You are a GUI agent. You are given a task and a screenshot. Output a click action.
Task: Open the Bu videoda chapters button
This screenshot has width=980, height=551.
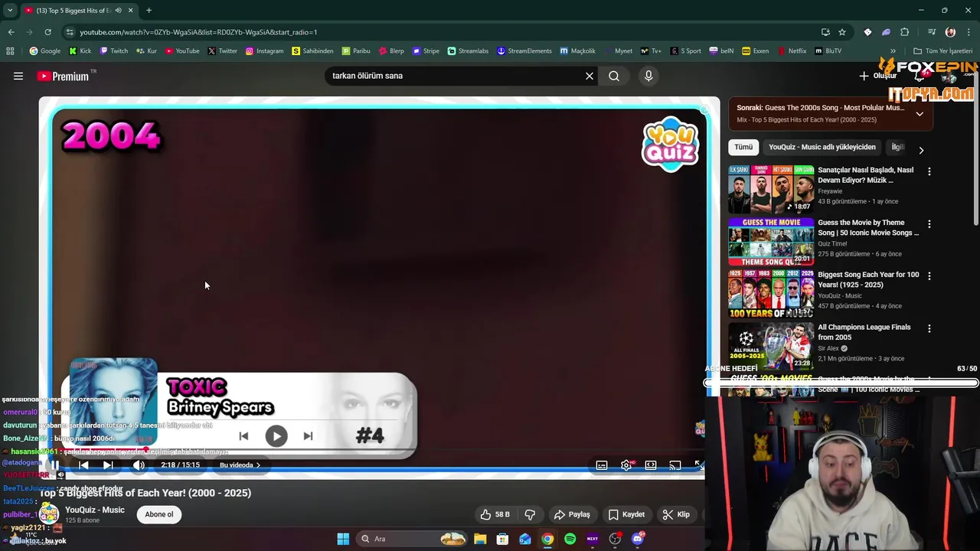(240, 465)
